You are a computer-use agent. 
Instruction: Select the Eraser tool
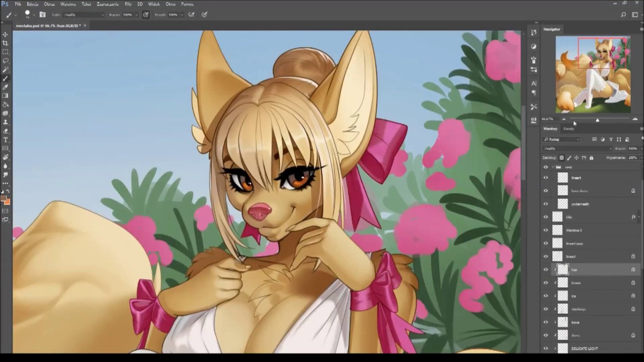(6, 131)
